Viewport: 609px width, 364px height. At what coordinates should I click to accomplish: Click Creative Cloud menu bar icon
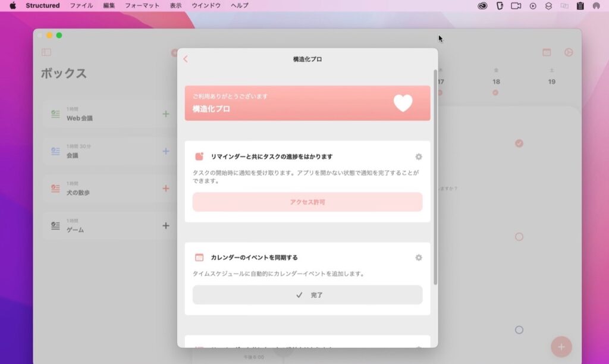coord(482,6)
